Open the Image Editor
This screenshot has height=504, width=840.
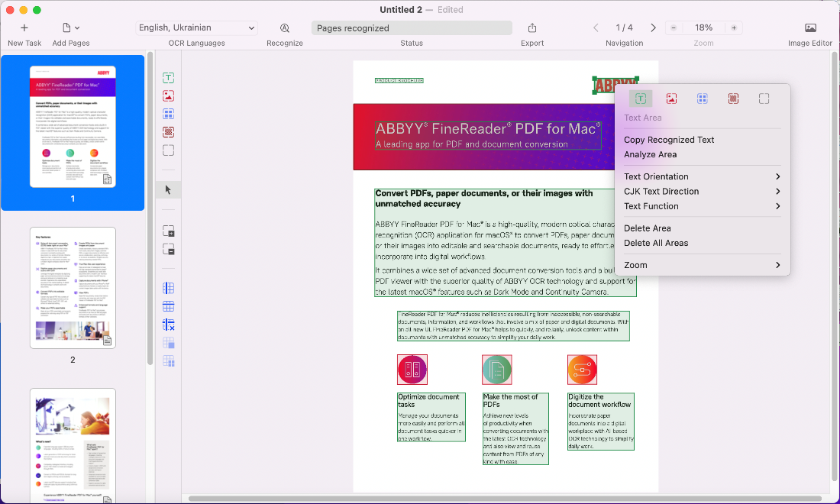pos(810,27)
